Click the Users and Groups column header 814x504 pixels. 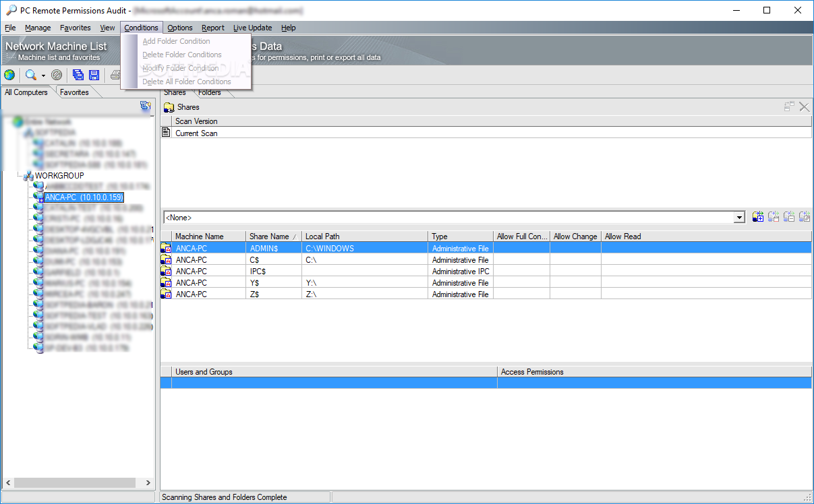click(335, 372)
